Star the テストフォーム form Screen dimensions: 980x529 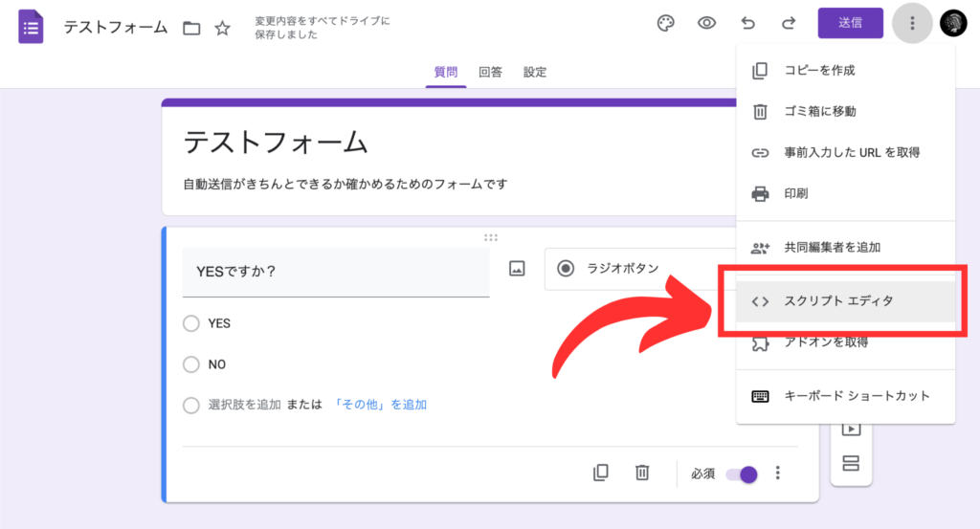coord(222,28)
